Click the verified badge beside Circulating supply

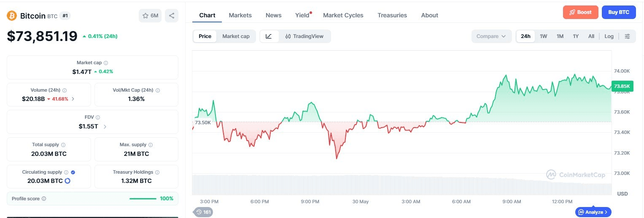pos(73,172)
